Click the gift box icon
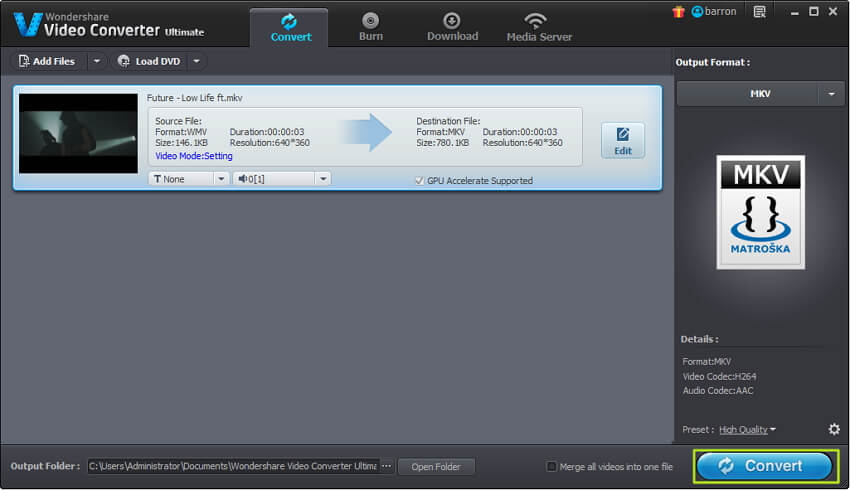Viewport: 850px width, 490px height. (x=678, y=11)
